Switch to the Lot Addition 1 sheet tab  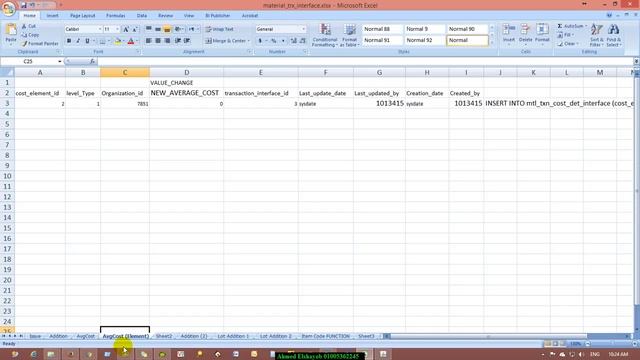(x=233, y=336)
